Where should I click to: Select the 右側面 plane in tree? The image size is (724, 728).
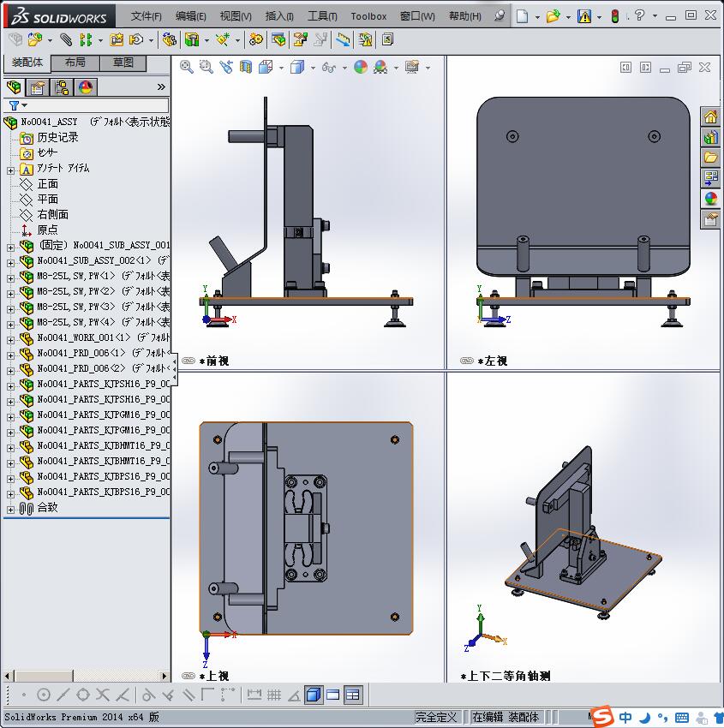[x=52, y=214]
